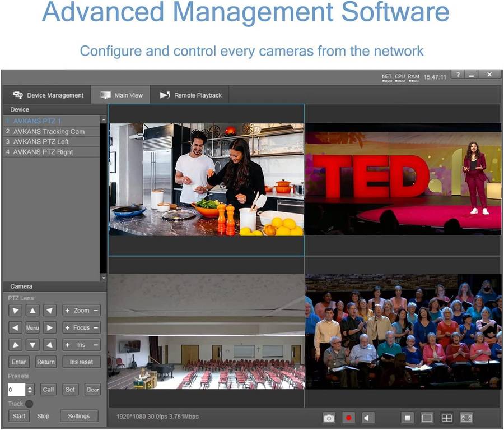This screenshot has width=504, height=430.
Task: Pan the camera left with the left arrow
Action: [x=16, y=327]
